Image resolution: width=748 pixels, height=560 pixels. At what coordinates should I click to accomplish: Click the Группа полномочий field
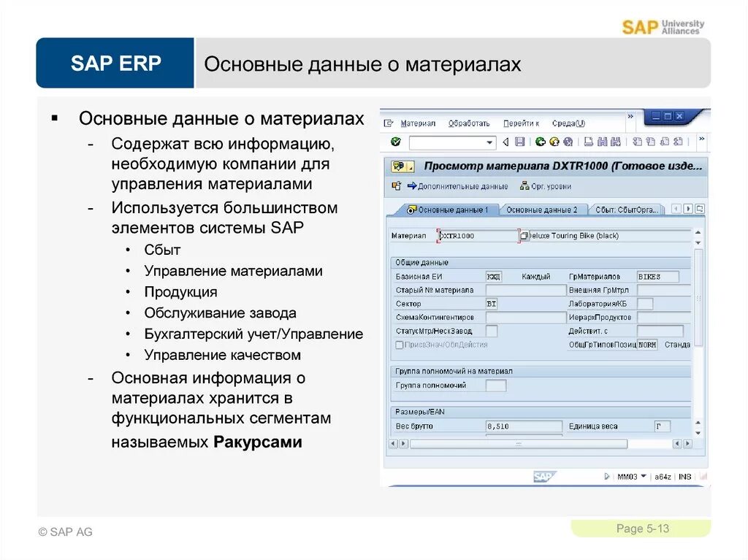(496, 386)
